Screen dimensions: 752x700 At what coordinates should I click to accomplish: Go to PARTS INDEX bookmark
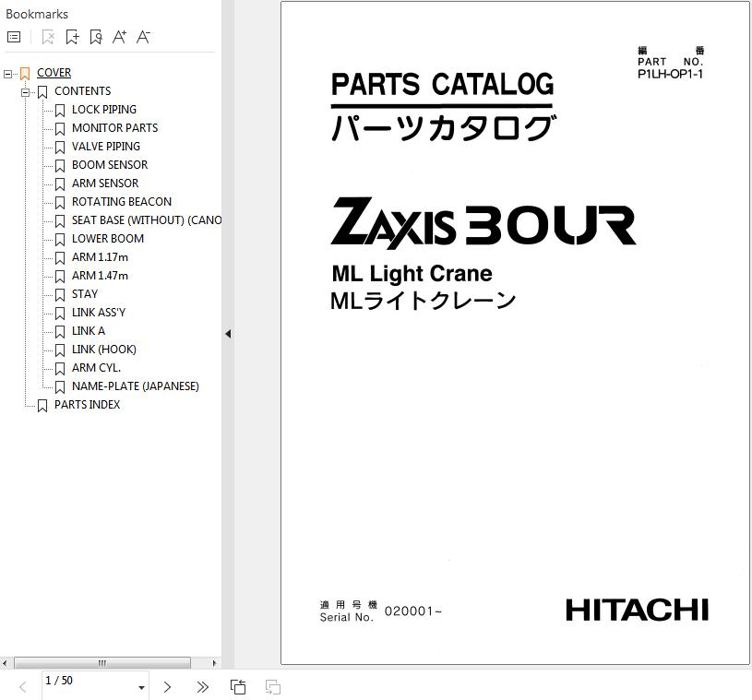click(x=88, y=405)
